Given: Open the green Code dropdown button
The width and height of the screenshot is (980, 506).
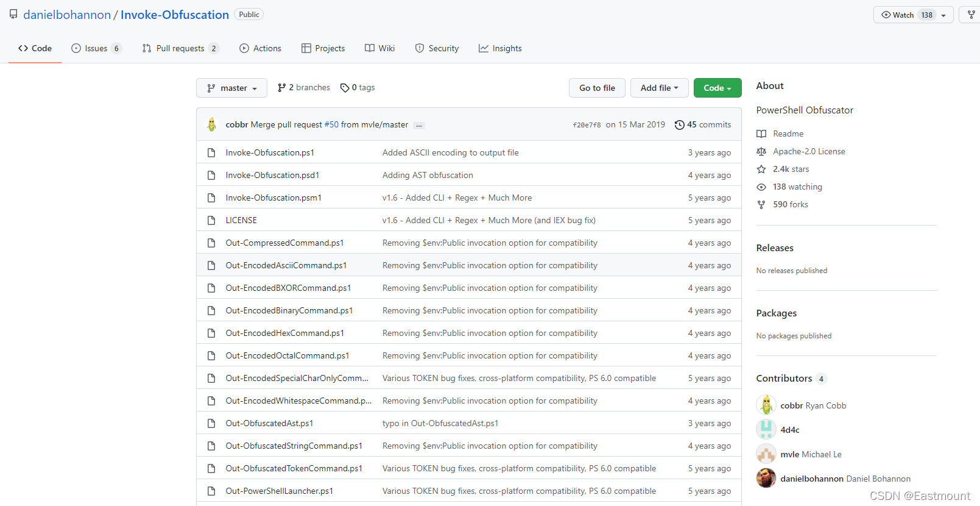Looking at the screenshot, I should click(x=717, y=88).
